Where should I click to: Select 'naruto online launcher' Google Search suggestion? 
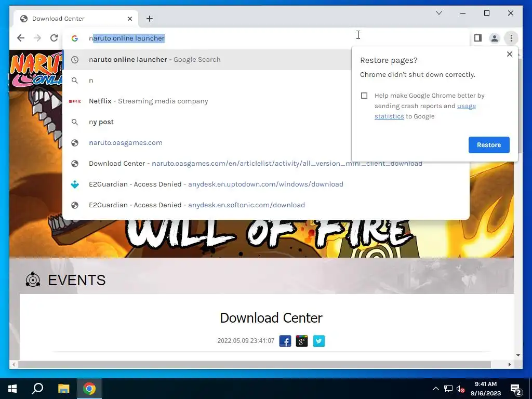[x=207, y=59]
